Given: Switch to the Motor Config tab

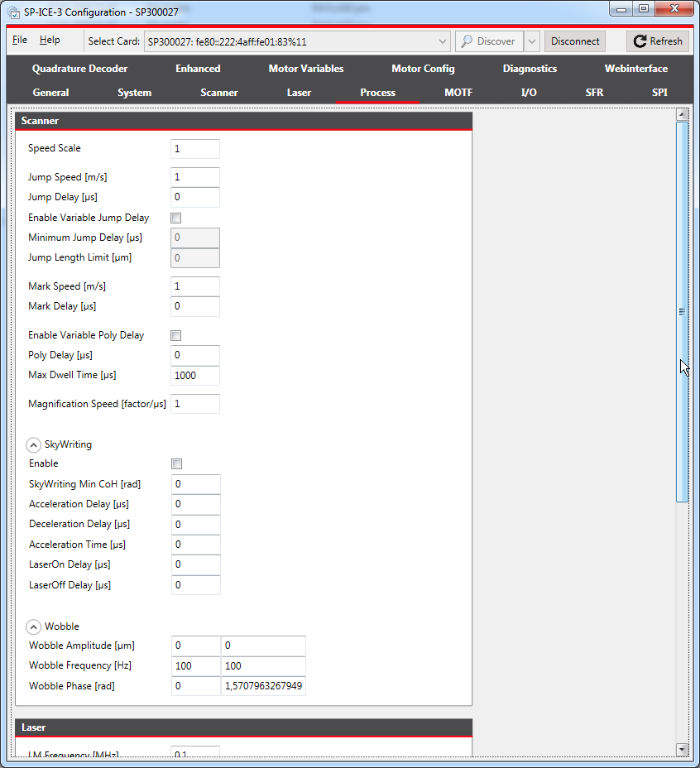Looking at the screenshot, I should click(424, 69).
